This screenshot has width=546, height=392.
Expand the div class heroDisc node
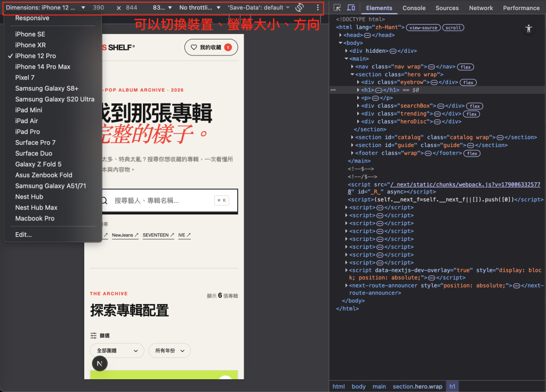358,122
